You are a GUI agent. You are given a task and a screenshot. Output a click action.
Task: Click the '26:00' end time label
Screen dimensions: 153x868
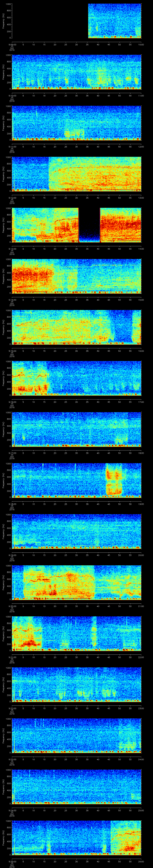141,861
